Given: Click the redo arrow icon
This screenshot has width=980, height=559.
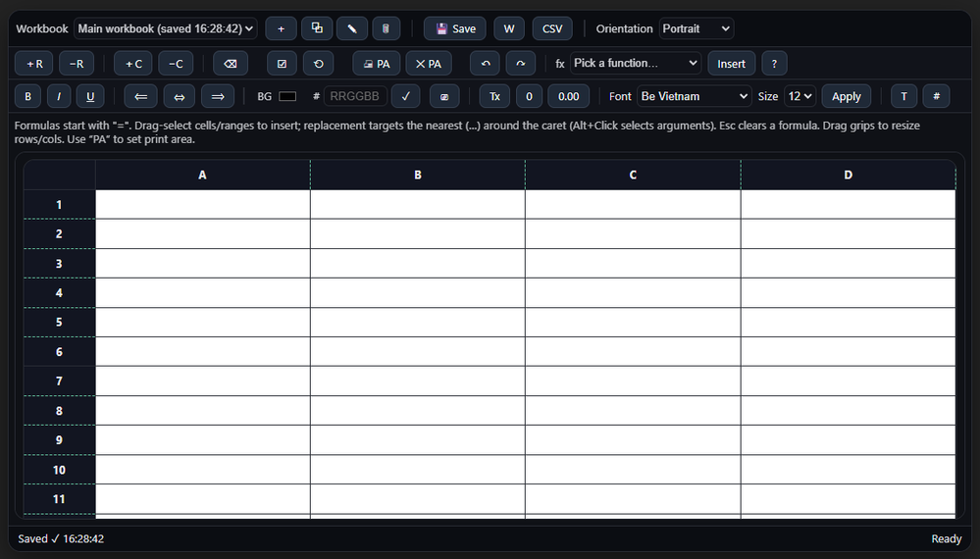Looking at the screenshot, I should (520, 64).
